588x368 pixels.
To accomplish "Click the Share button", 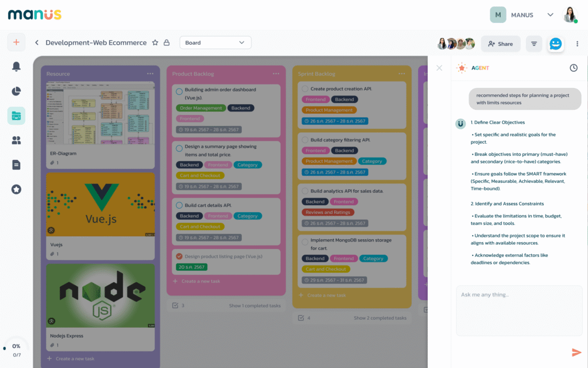I will click(x=500, y=44).
